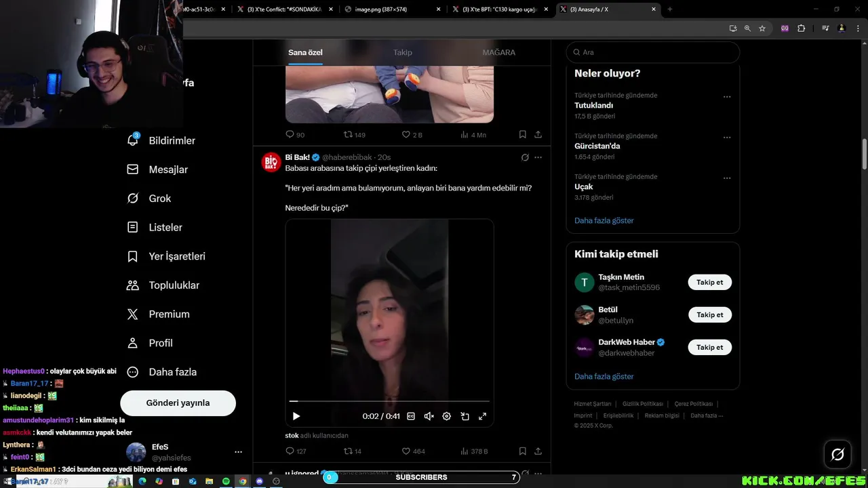Click the Chrome zoom magnifier icon
Image resolution: width=868 pixels, height=488 pixels.
[x=747, y=28]
